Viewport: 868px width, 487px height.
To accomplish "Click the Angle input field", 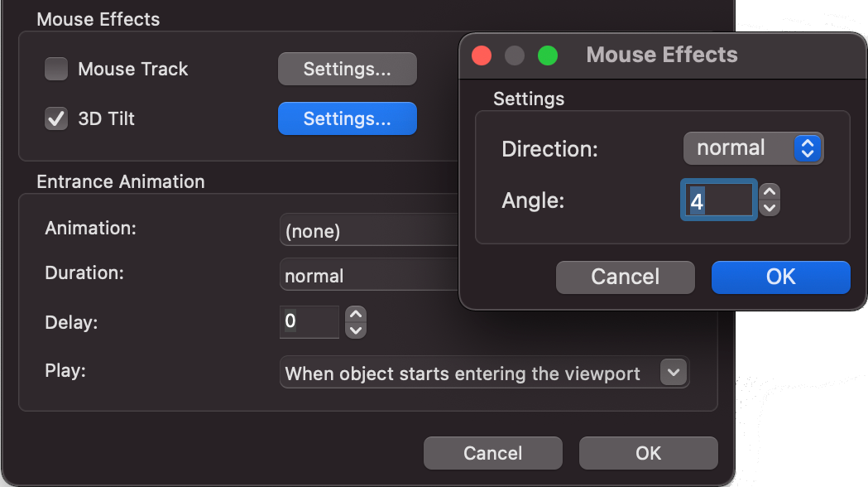I will (719, 200).
